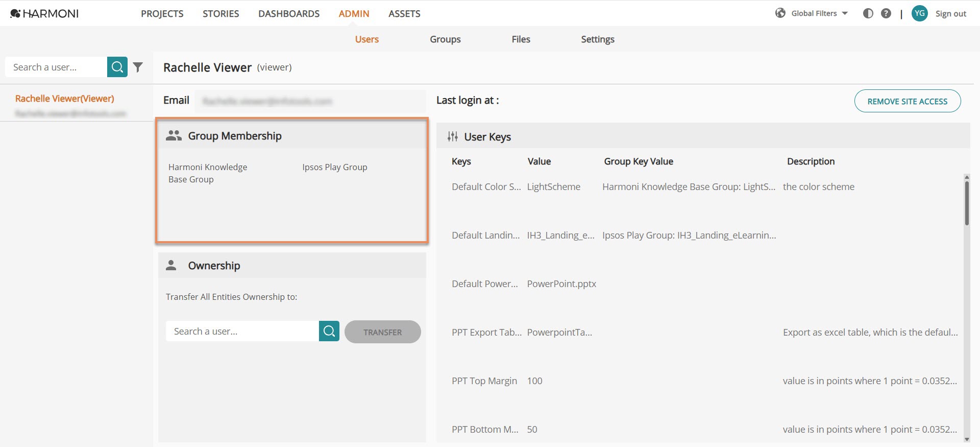
Task: Click the ownership search magnifier button
Action: pos(329,331)
